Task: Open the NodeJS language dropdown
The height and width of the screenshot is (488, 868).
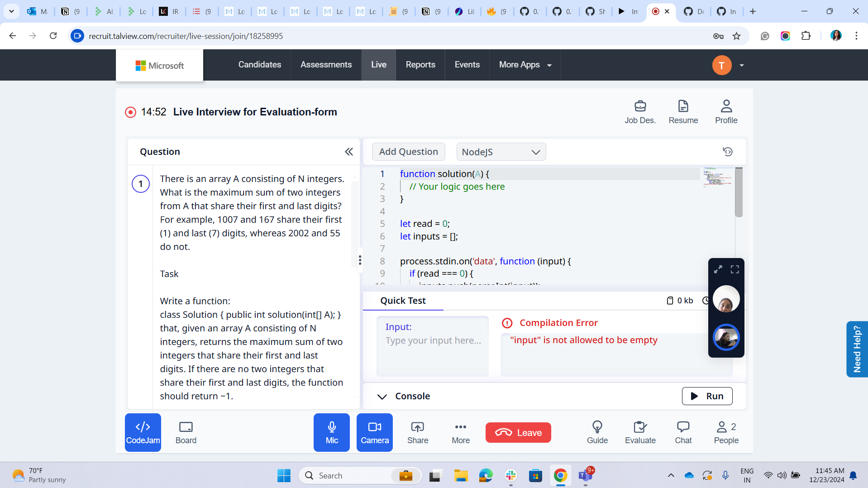Action: coord(501,152)
